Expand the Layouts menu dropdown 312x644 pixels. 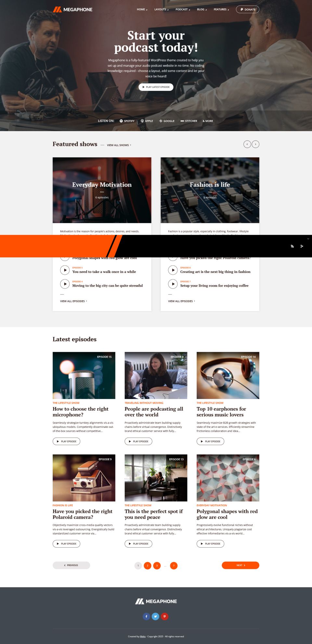coord(161,9)
